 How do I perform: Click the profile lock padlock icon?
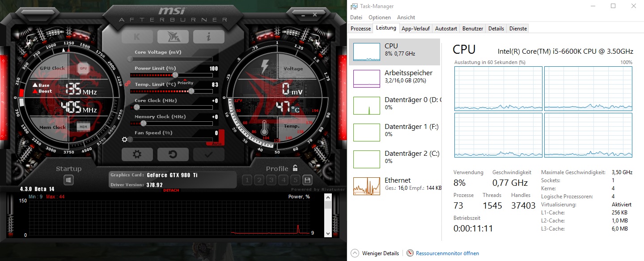point(295,168)
